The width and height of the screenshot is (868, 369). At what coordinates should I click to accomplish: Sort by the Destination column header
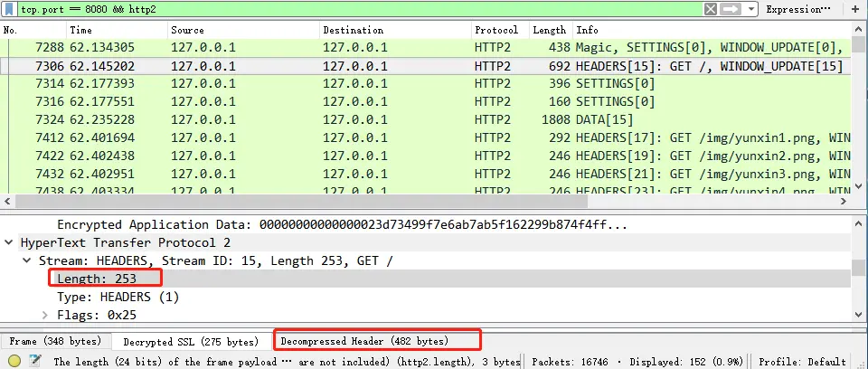(395, 31)
